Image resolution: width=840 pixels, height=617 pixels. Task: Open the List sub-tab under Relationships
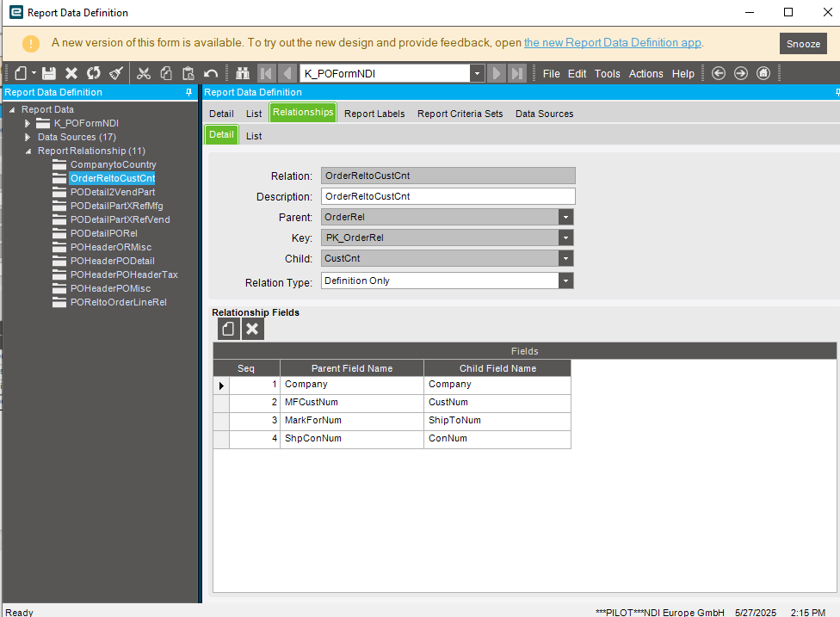coord(254,136)
